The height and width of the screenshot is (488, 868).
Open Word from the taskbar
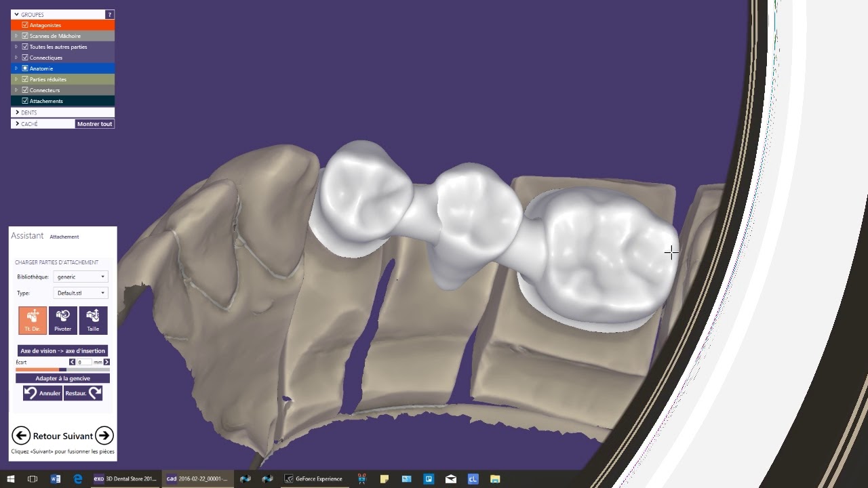56,479
